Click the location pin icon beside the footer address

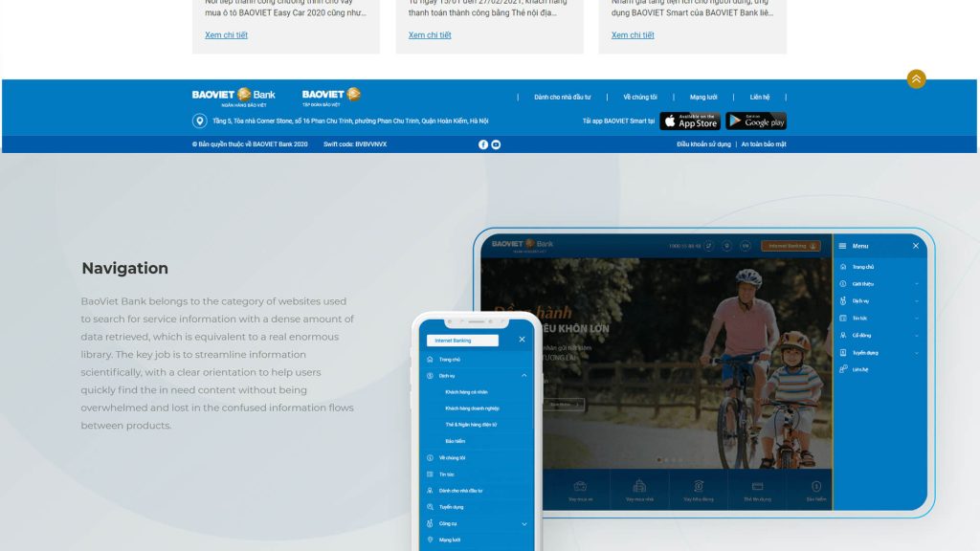click(x=199, y=121)
